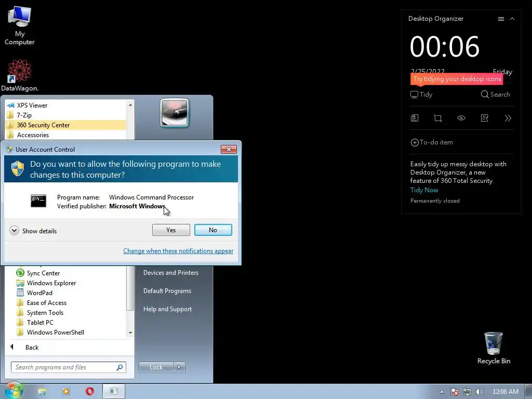This screenshot has height=399, width=532.
Task: Click the Tidy Now link
Action: point(424,190)
